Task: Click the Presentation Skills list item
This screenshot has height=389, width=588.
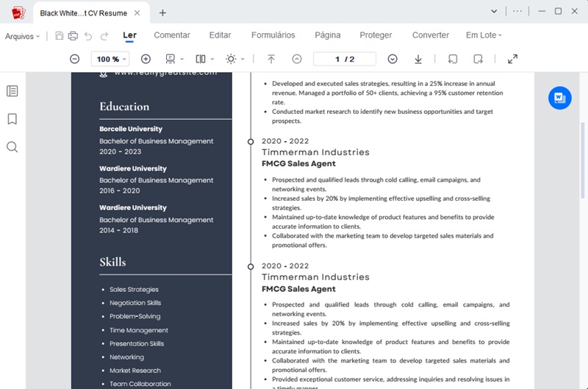Action: click(x=137, y=343)
